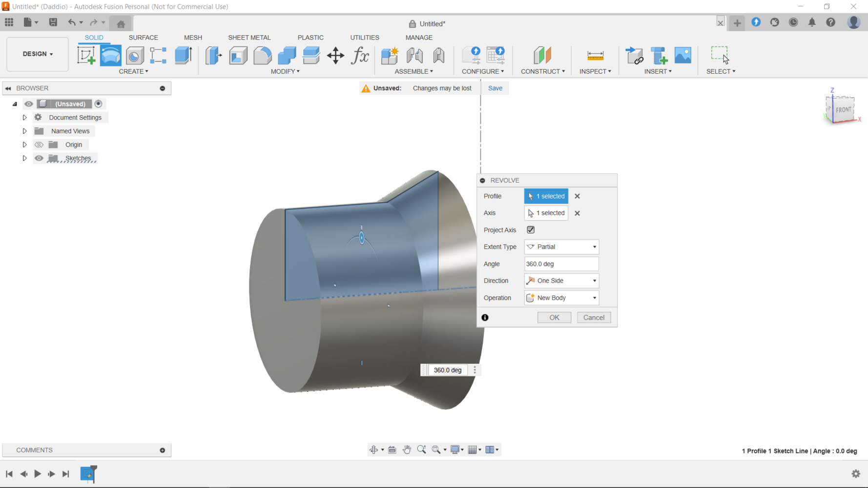Viewport: 868px width, 488px height.
Task: Show the hidden Origin folder
Action: coord(39,144)
